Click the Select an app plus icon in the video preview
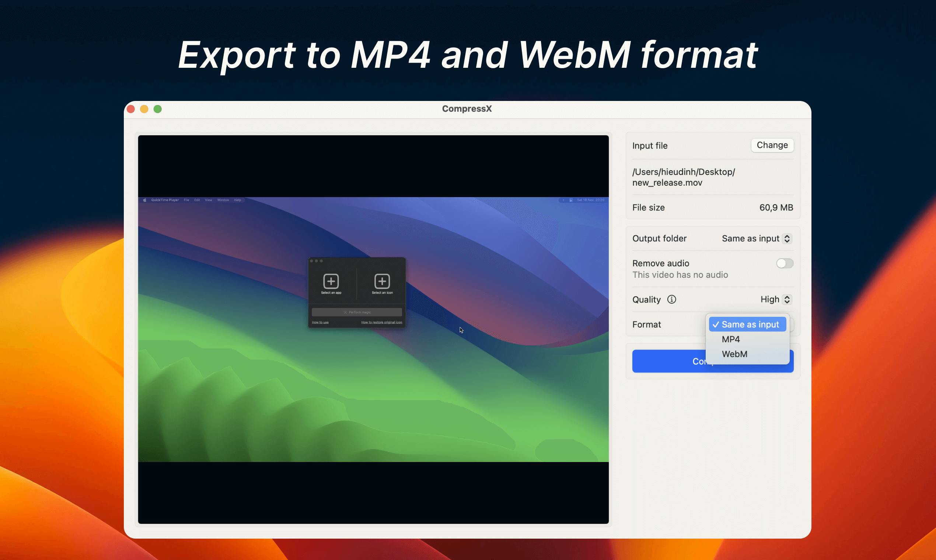936x560 pixels. (x=331, y=281)
